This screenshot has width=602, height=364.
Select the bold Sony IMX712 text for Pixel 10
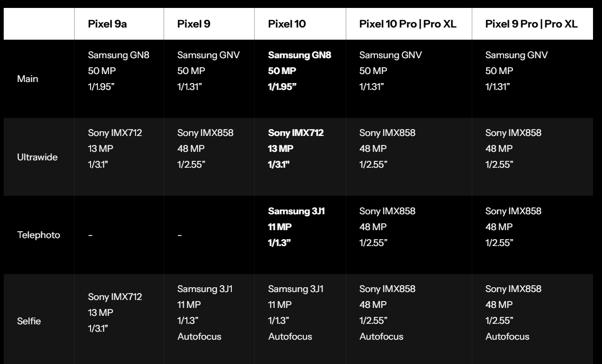tap(295, 133)
